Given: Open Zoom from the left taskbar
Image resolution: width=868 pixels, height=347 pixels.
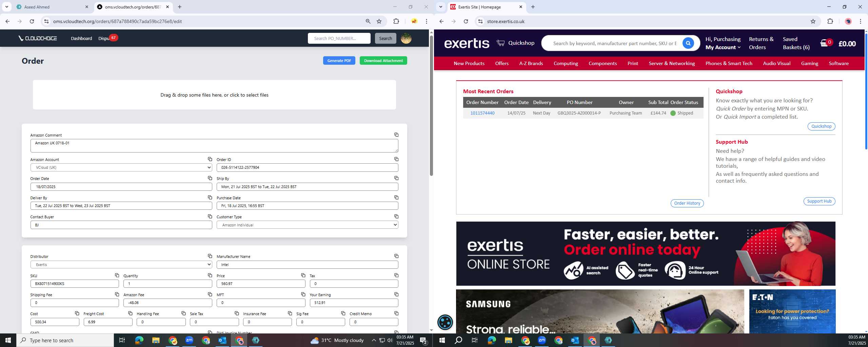Looking at the screenshot, I should point(189,340).
